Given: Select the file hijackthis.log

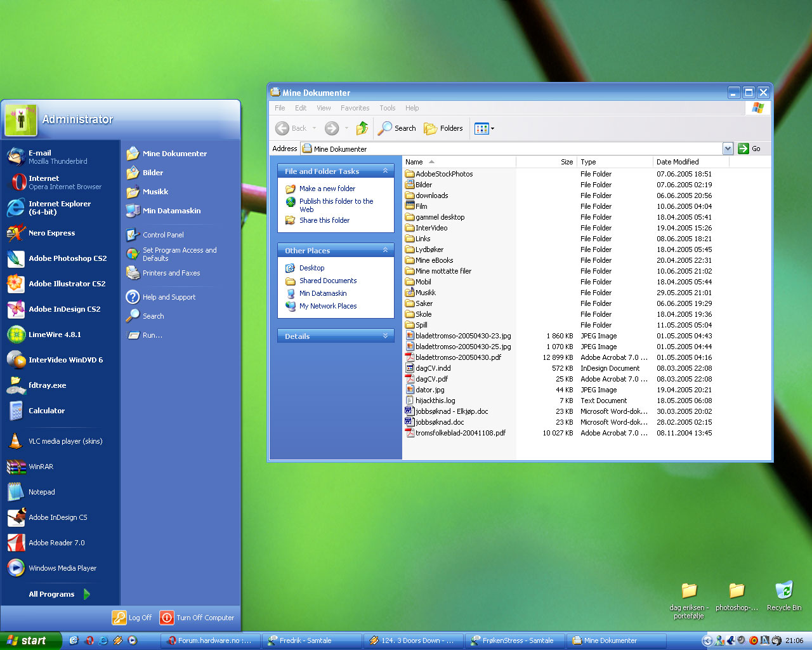Looking at the screenshot, I should pyautogui.click(x=430, y=401).
